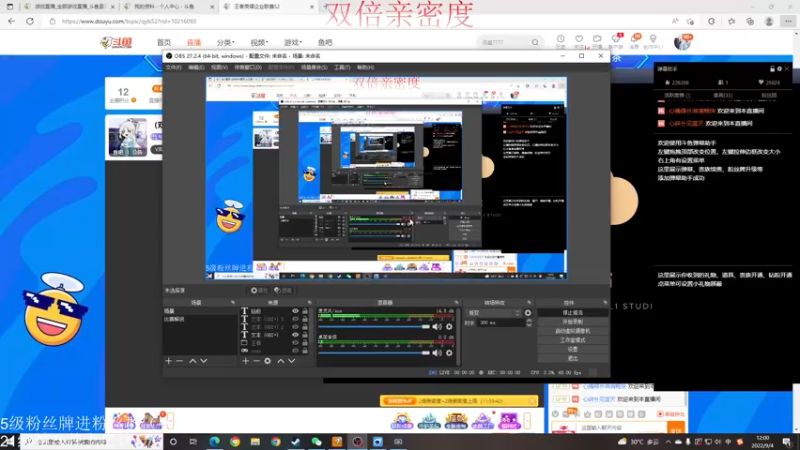Viewport: 800px width, 450px height.
Task: Pop out the Scenes dock panel
Action: point(233,303)
